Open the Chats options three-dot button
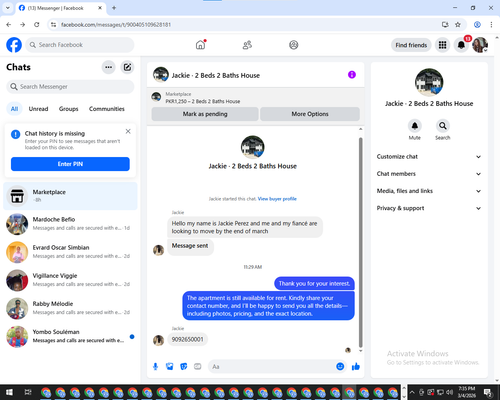The width and height of the screenshot is (500, 400). coord(108,67)
